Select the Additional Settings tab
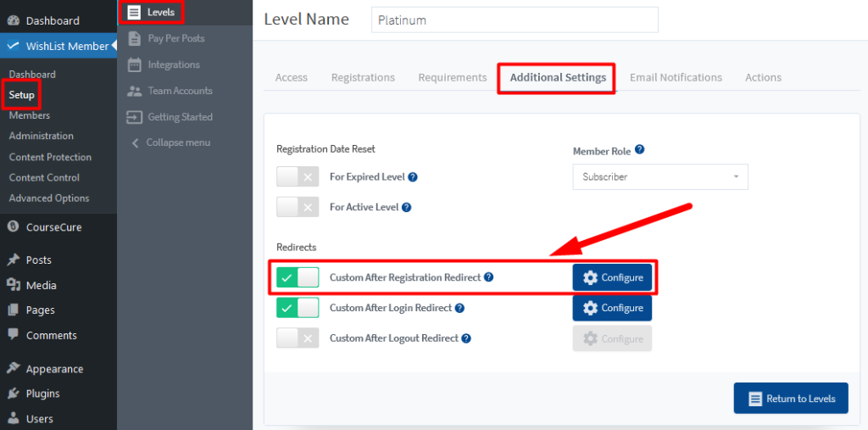Screen dimensions: 868x430 (x=558, y=77)
